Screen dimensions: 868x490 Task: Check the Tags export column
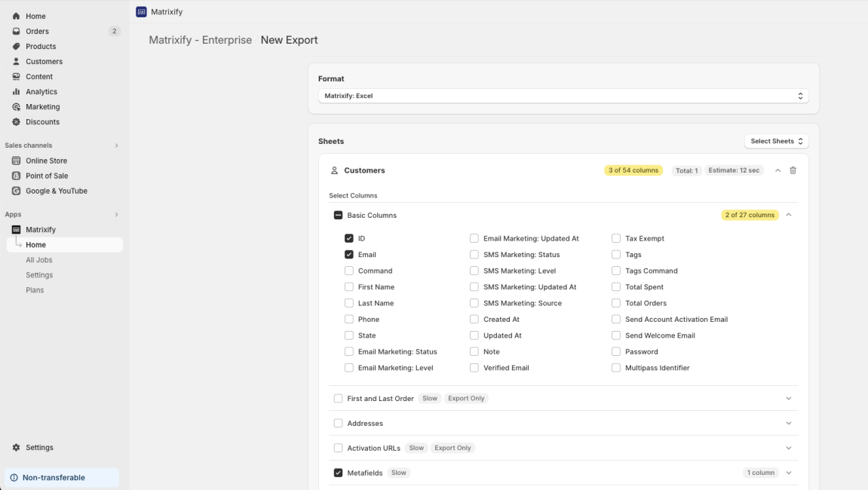[616, 254]
